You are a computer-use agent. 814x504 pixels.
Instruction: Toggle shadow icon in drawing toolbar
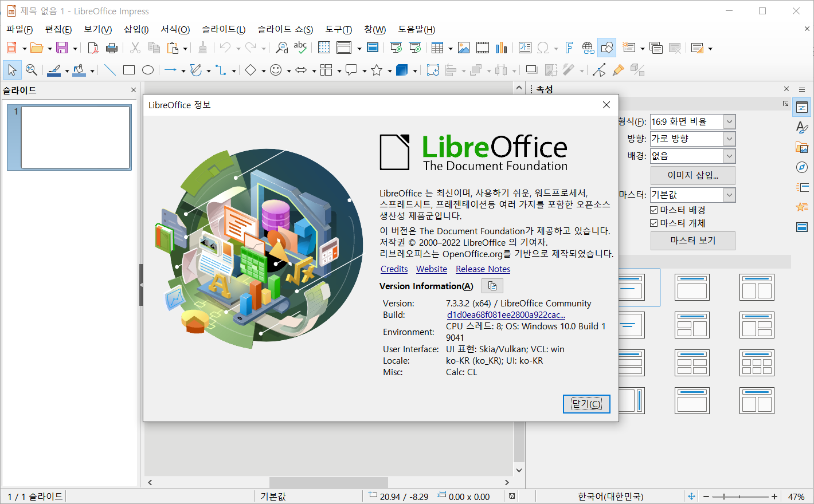tap(532, 70)
